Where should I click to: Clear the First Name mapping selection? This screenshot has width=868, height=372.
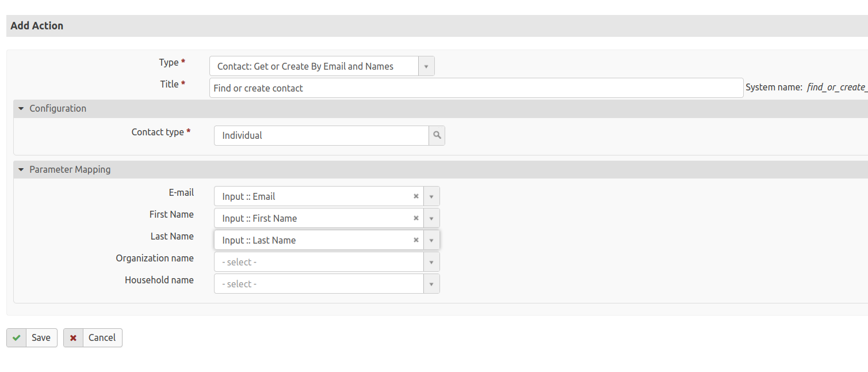(x=416, y=218)
